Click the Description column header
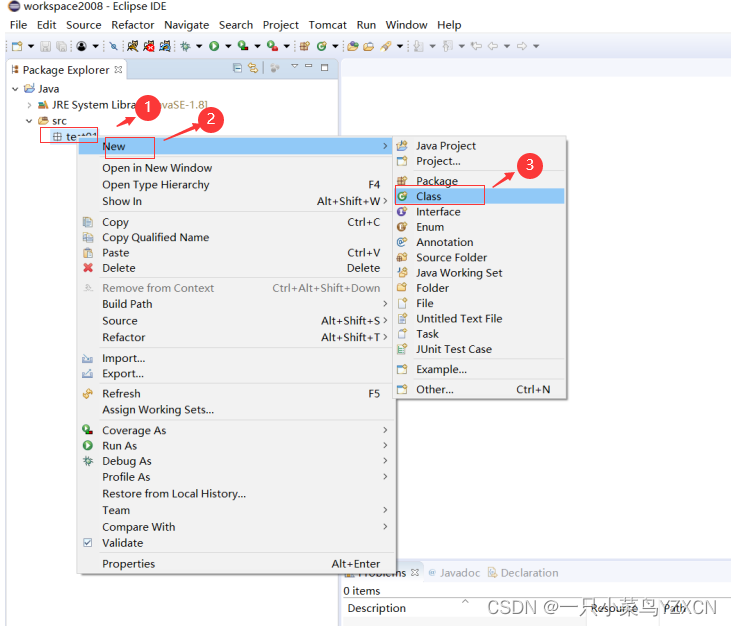 click(376, 608)
